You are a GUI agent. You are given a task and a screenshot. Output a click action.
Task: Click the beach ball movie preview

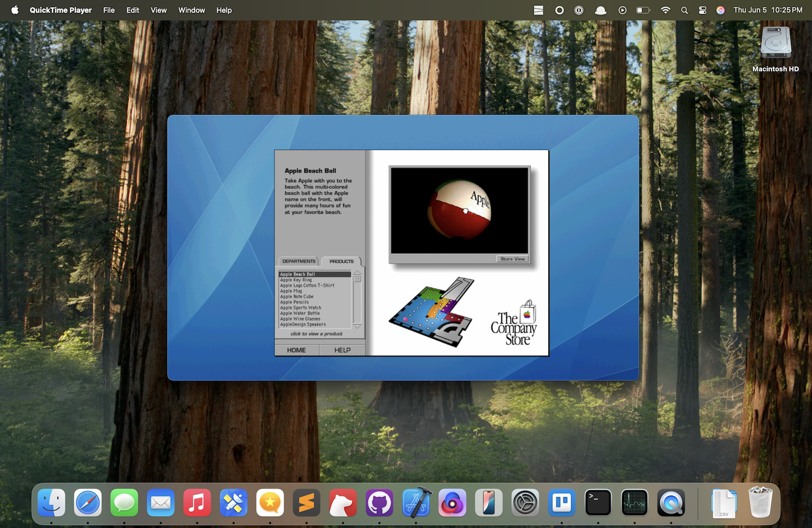pyautogui.click(x=460, y=210)
